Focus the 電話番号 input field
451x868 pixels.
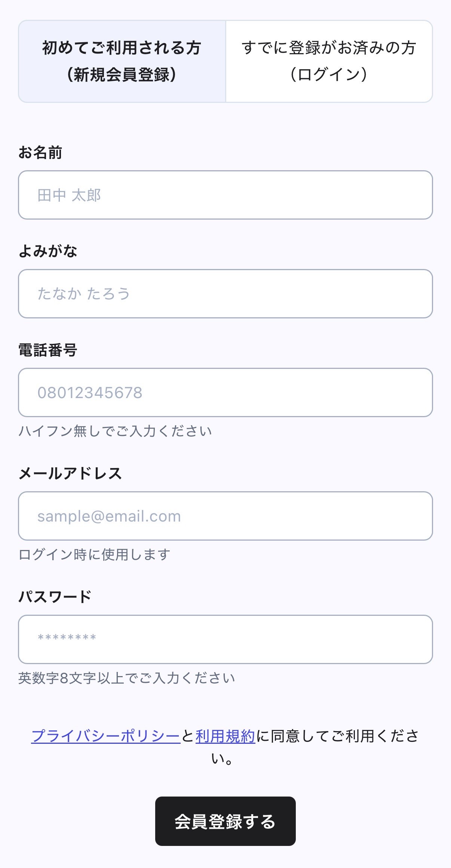225,392
